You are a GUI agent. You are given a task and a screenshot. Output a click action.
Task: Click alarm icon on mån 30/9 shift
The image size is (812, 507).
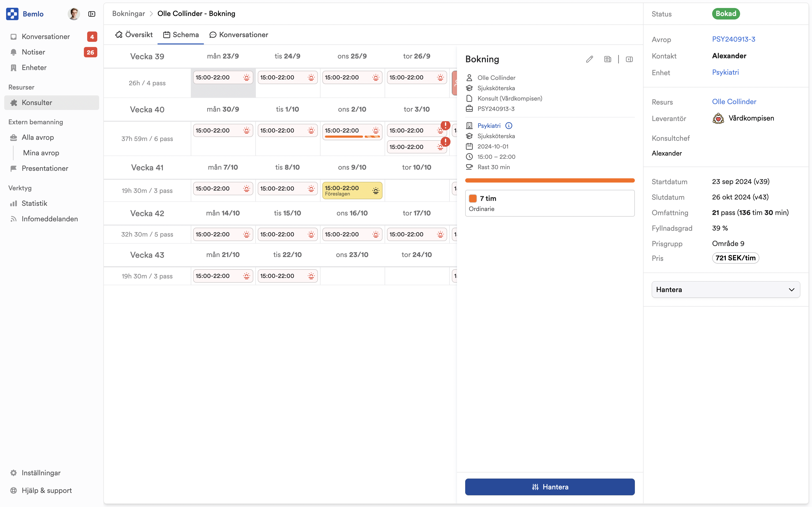click(x=247, y=130)
